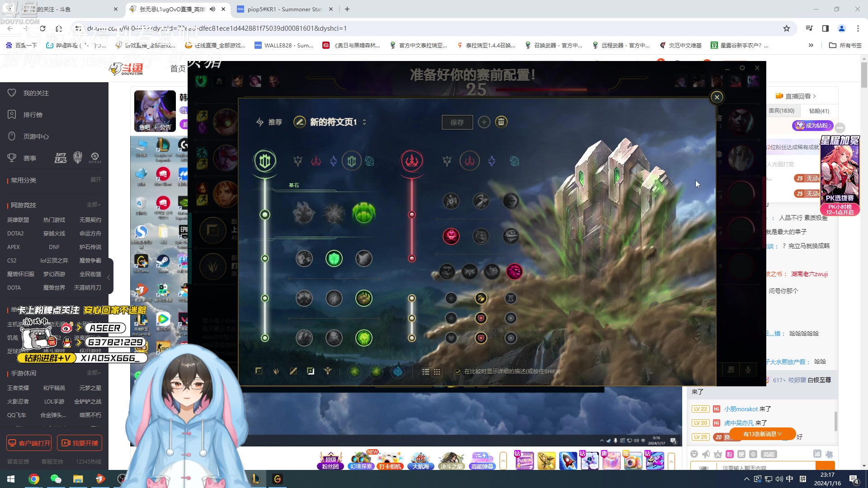Click 我要开播 button
The image size is (868, 488).
[80, 443]
